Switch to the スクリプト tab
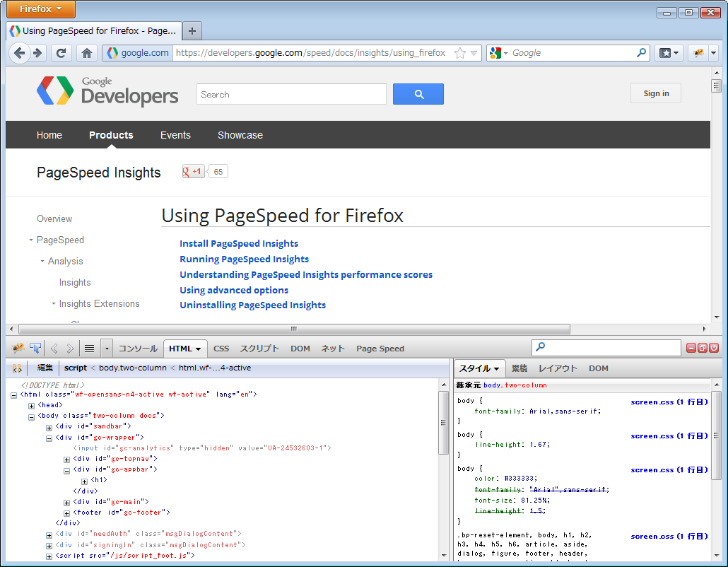Image resolution: width=728 pixels, height=567 pixels. pos(259,349)
